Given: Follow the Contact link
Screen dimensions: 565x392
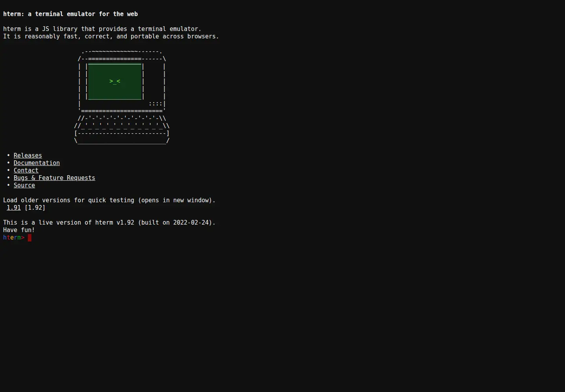Looking at the screenshot, I should [x=26, y=171].
